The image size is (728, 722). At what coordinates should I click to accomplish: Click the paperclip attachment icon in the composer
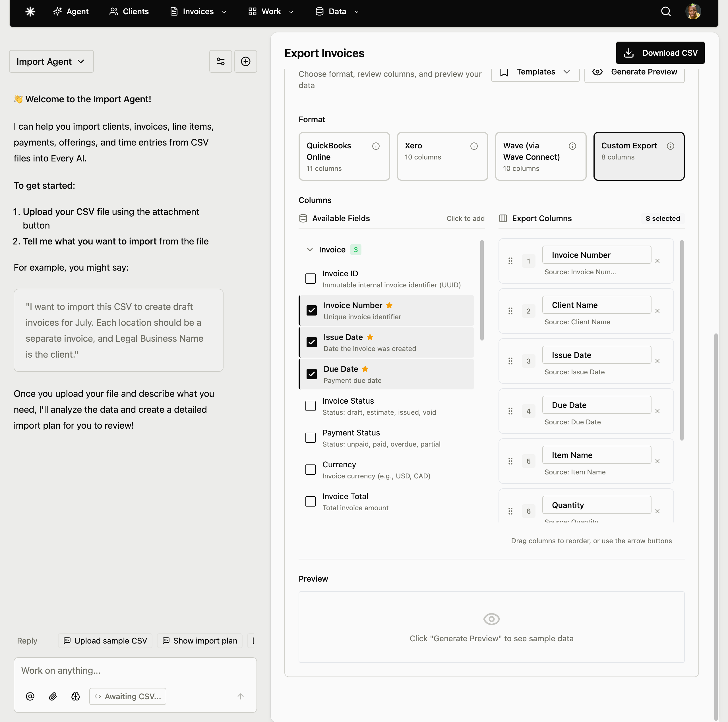pyautogui.click(x=53, y=696)
